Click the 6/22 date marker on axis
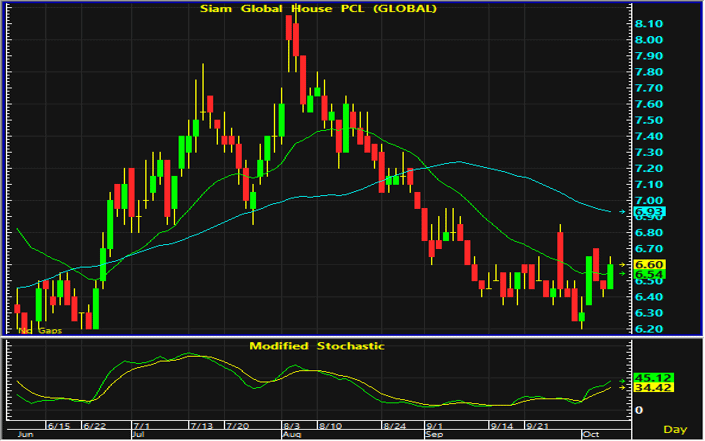This screenshot has width=705, height=441. tap(94, 425)
